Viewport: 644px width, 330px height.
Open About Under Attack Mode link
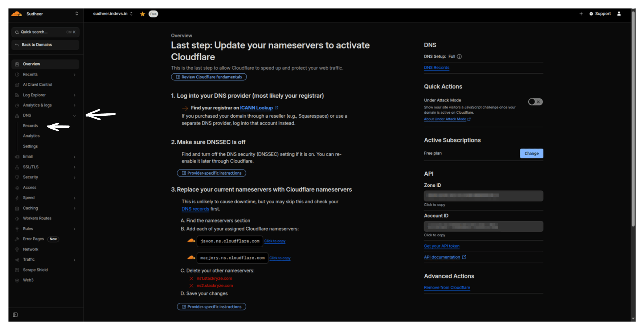pyautogui.click(x=447, y=119)
